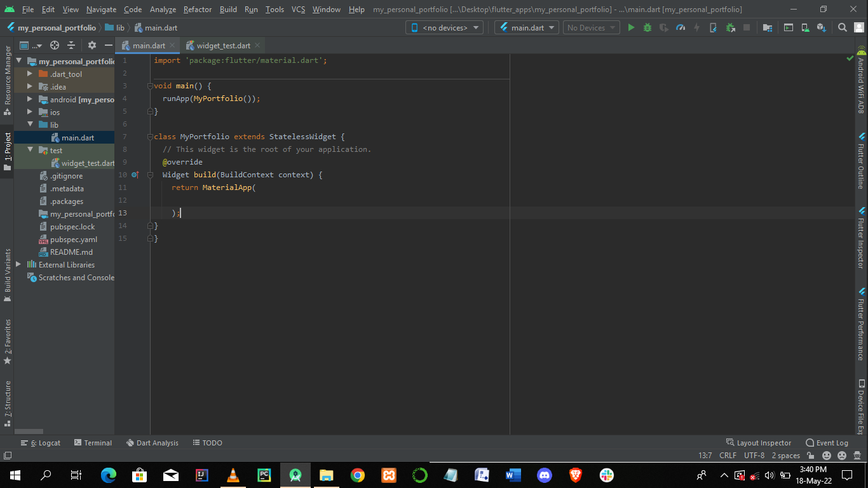
Task: Select README.md in project tree
Action: coord(65,252)
